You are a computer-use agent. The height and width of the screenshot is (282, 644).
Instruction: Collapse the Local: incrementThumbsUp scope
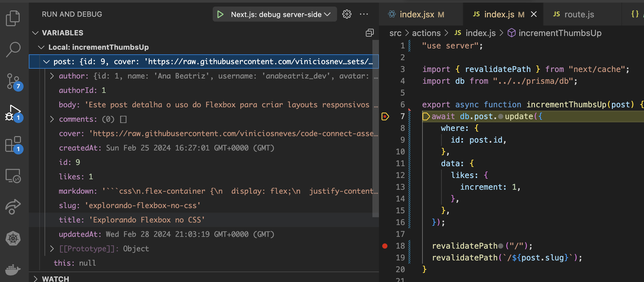point(41,47)
